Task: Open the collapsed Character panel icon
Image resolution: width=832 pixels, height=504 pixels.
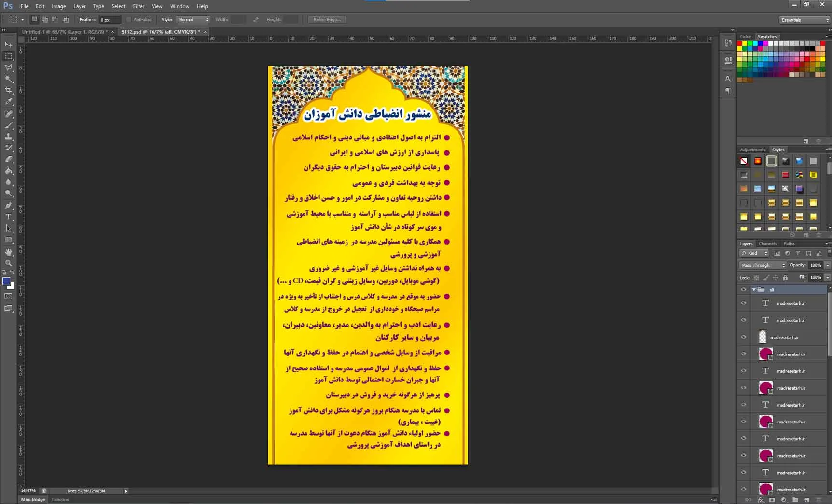Action: click(728, 79)
